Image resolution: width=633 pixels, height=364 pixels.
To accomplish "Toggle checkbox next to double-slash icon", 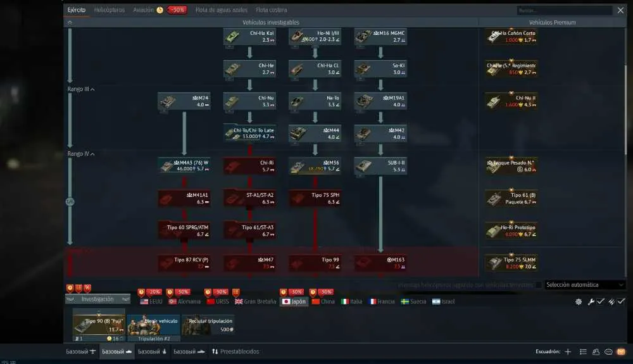I will coord(622,301).
